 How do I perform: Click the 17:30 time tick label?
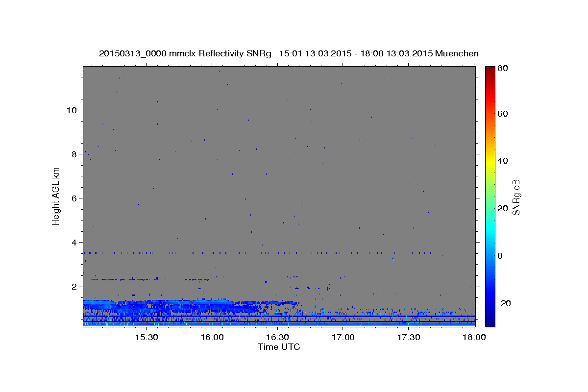409,338
